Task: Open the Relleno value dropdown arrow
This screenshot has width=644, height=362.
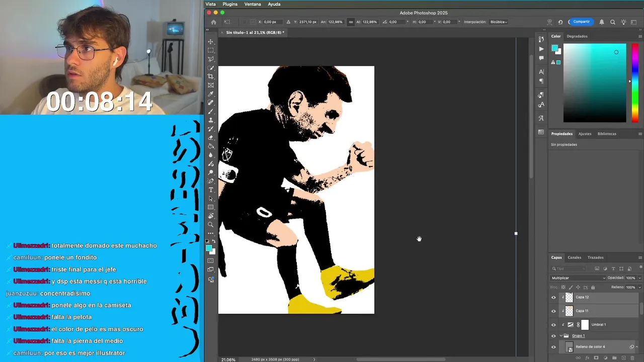Action: 639,287
